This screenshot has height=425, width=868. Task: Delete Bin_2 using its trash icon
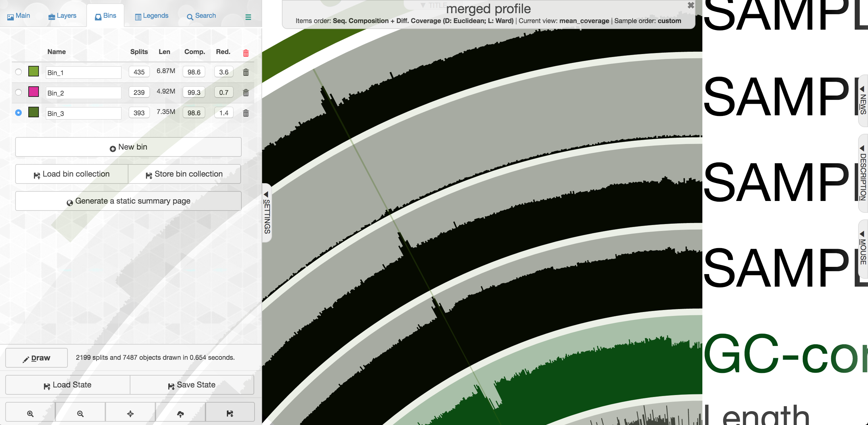(x=246, y=93)
